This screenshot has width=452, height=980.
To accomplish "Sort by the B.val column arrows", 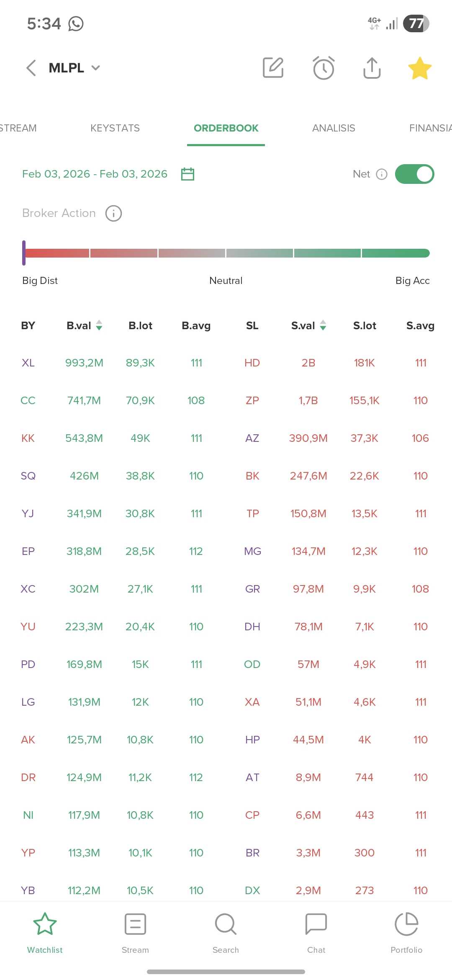I will (99, 325).
